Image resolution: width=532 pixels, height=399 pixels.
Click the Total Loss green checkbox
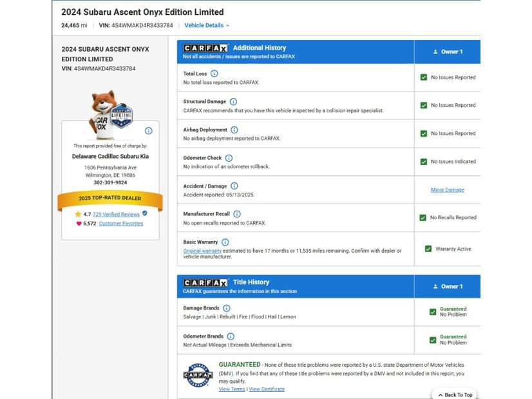[424, 77]
